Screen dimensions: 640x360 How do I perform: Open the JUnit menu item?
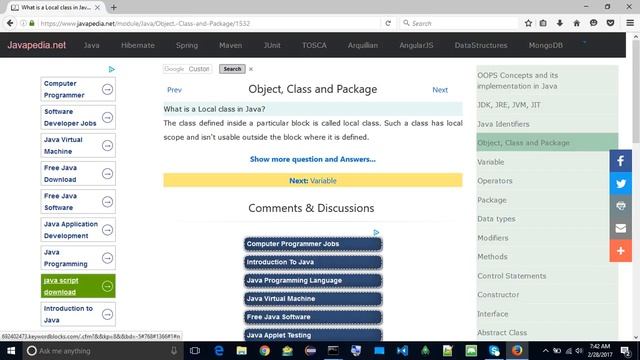coord(272,45)
